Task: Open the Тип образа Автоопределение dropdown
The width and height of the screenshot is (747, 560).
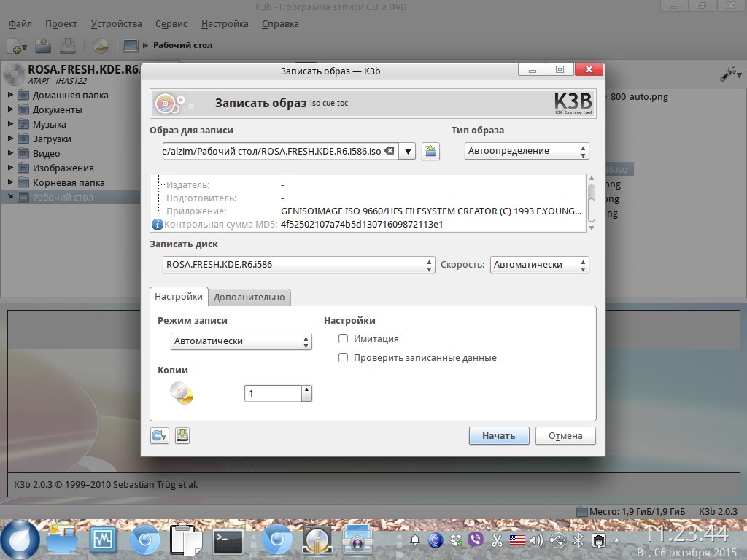Action: pyautogui.click(x=527, y=151)
